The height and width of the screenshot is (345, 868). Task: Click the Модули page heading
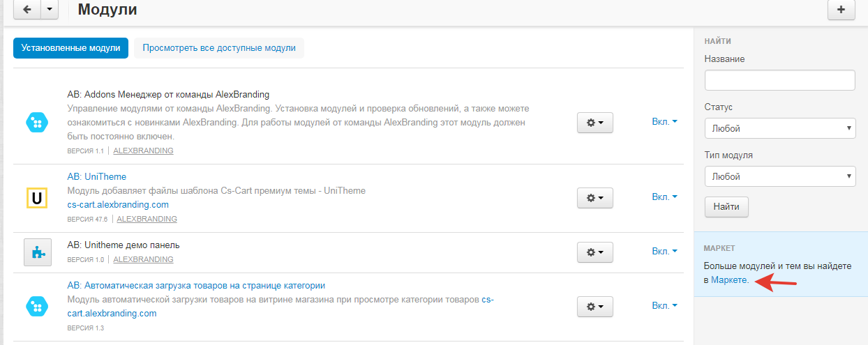click(107, 10)
